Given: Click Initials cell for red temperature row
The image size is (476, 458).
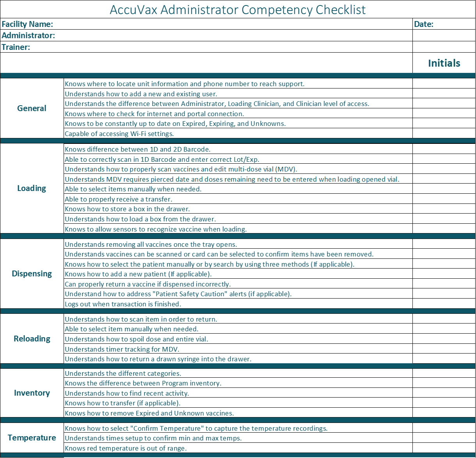Looking at the screenshot, I should point(444,448).
